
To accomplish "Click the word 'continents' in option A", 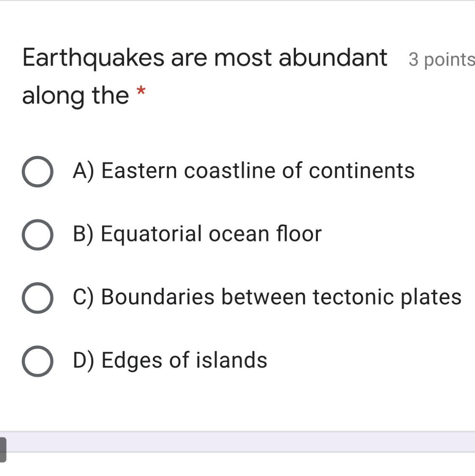I will 362,171.
